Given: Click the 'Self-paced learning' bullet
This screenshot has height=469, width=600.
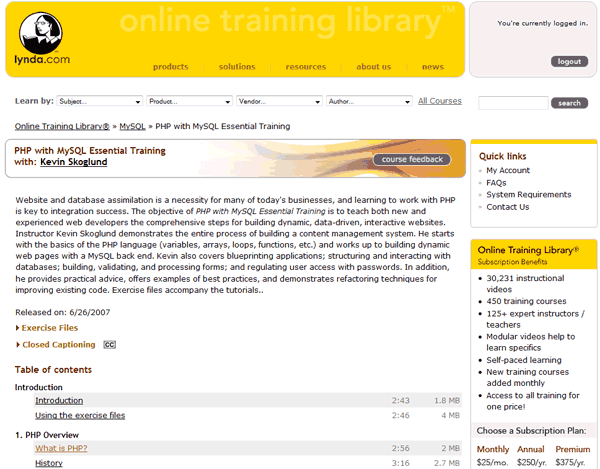Looking at the screenshot, I should point(524,360).
